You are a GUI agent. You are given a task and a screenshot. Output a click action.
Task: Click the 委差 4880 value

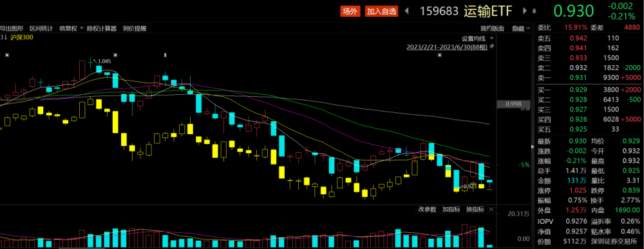pos(632,28)
